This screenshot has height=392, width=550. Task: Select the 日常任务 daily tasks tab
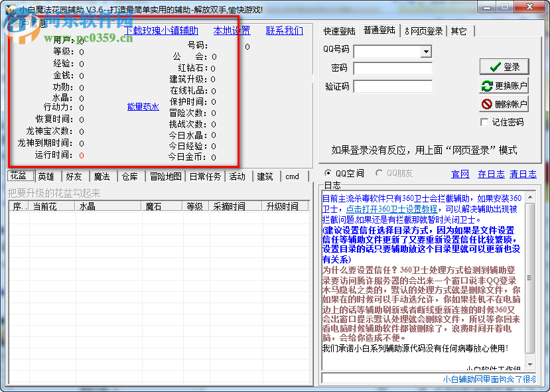tap(205, 176)
